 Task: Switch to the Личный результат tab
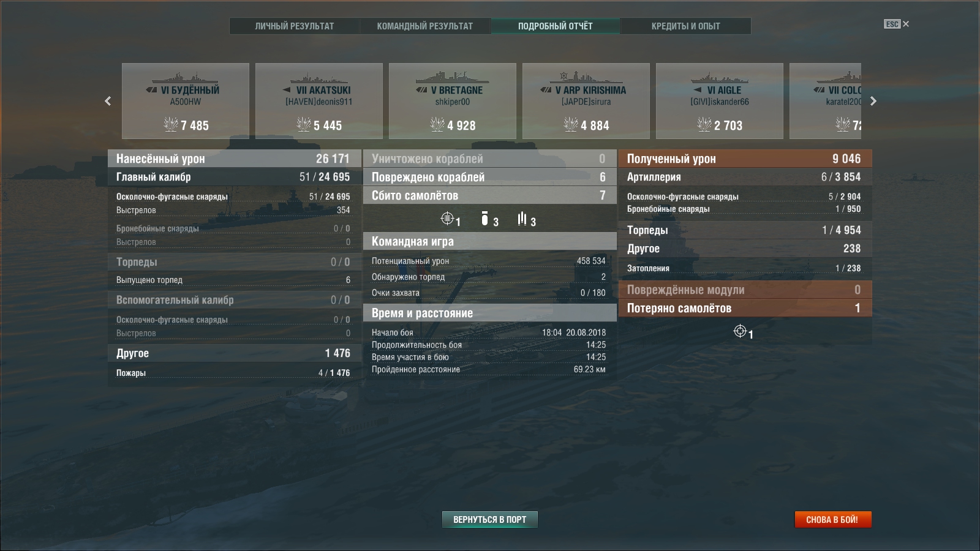(295, 26)
